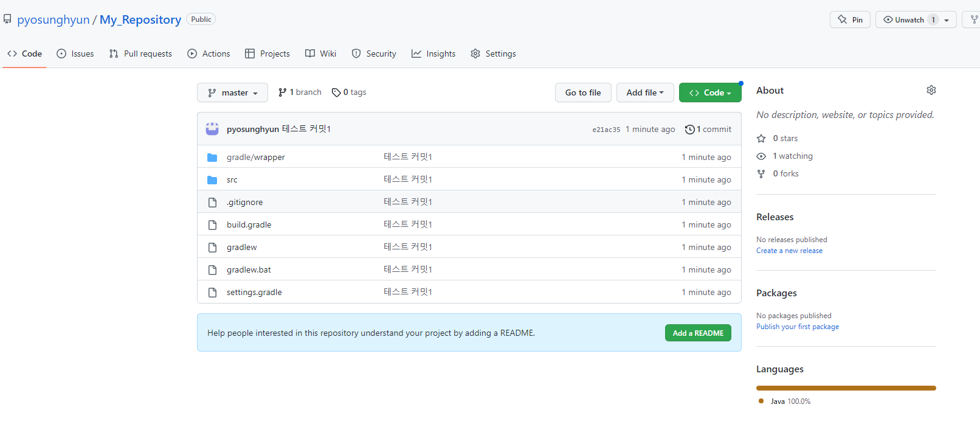Click the Add a README button
This screenshot has width=980, height=424.
(698, 333)
